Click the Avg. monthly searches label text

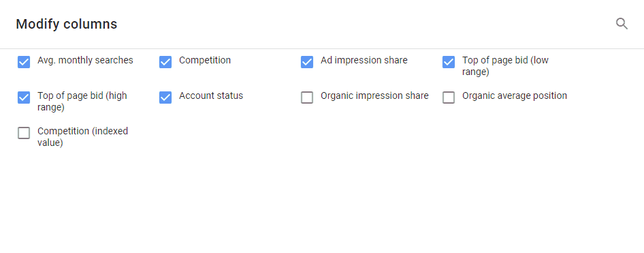(85, 61)
